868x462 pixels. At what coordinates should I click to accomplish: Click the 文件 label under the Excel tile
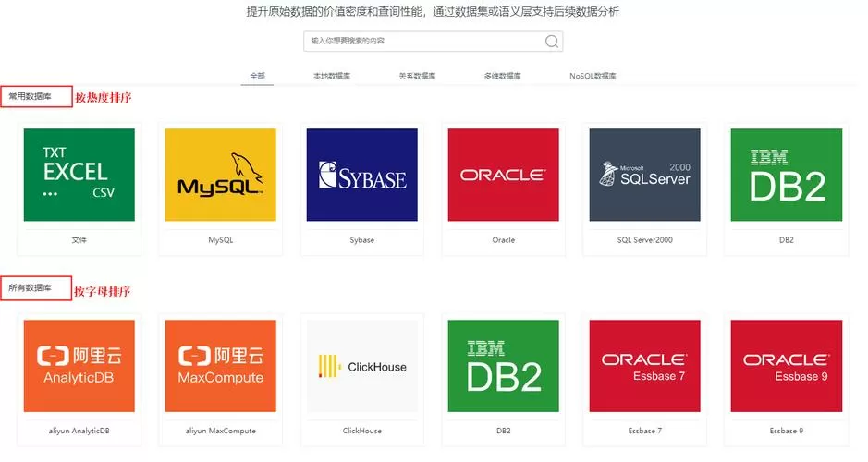click(79, 240)
